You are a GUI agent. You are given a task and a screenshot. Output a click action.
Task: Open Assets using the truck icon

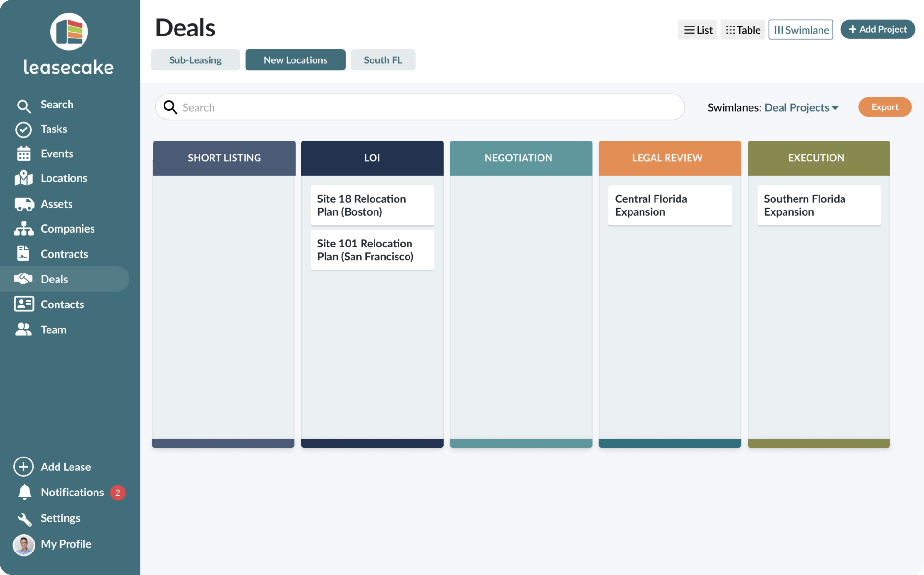(x=23, y=204)
